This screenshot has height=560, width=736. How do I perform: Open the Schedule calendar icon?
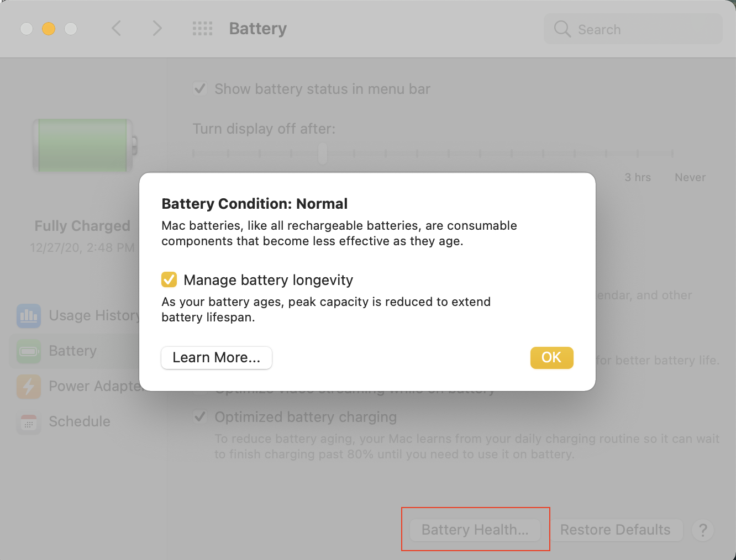29,422
